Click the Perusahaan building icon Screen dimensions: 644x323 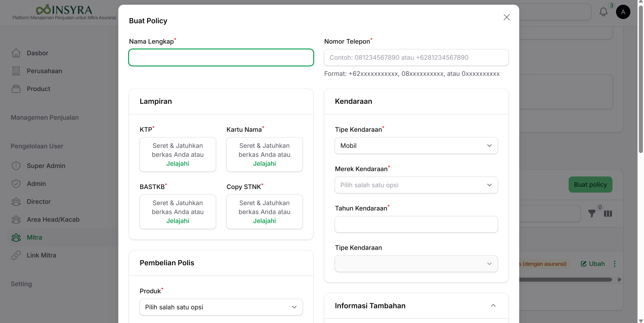click(x=16, y=71)
